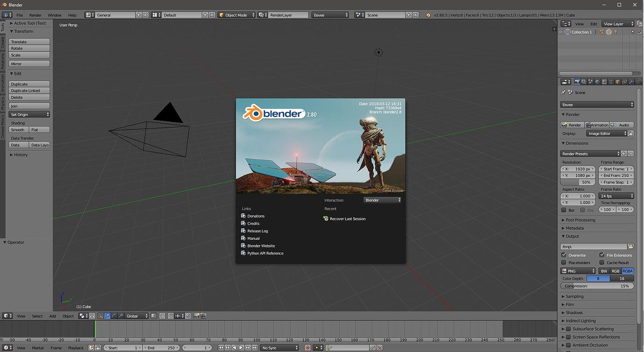Toggle the translate manipulator arrow icon
The height and width of the screenshot is (352, 644).
107,316
